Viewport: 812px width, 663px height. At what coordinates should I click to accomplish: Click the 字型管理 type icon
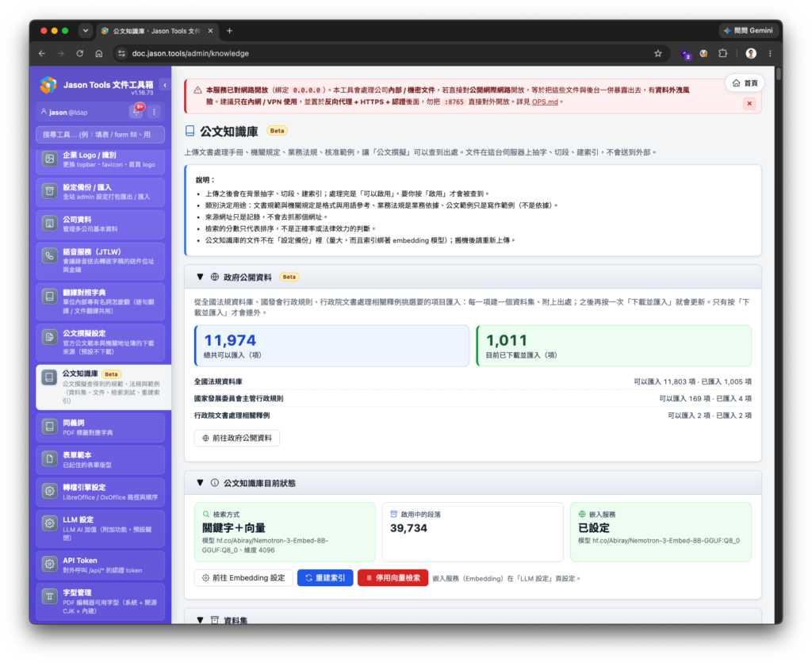49,596
